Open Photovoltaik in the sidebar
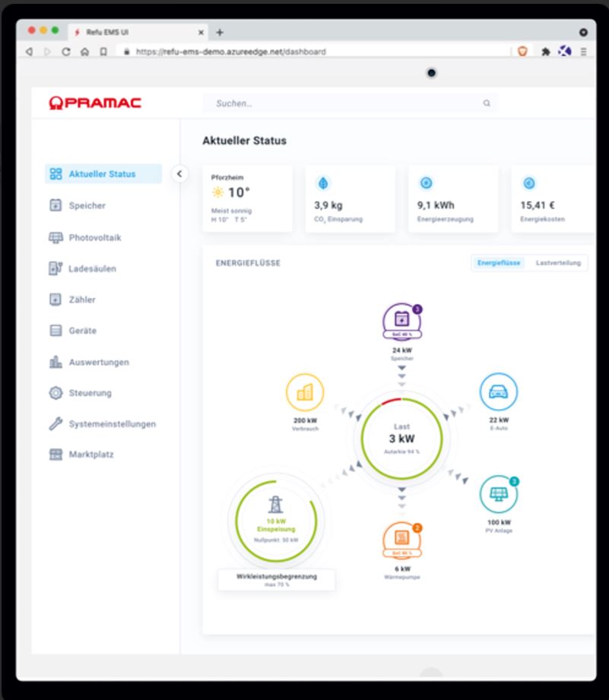Image resolution: width=609 pixels, height=700 pixels. tap(94, 237)
